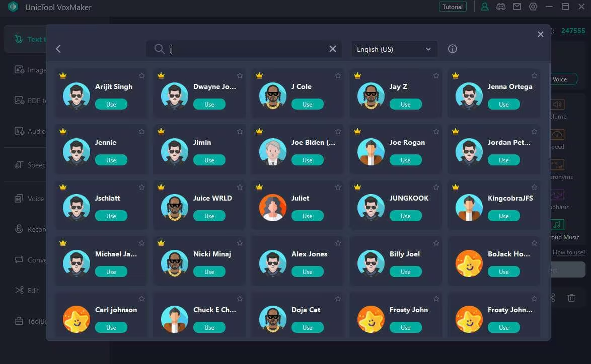Open the user account icon
Image resolution: width=591 pixels, height=364 pixels.
pyautogui.click(x=485, y=7)
